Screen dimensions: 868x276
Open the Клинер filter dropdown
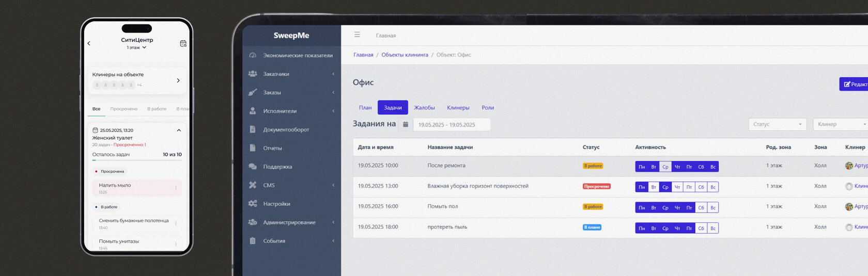tap(841, 124)
